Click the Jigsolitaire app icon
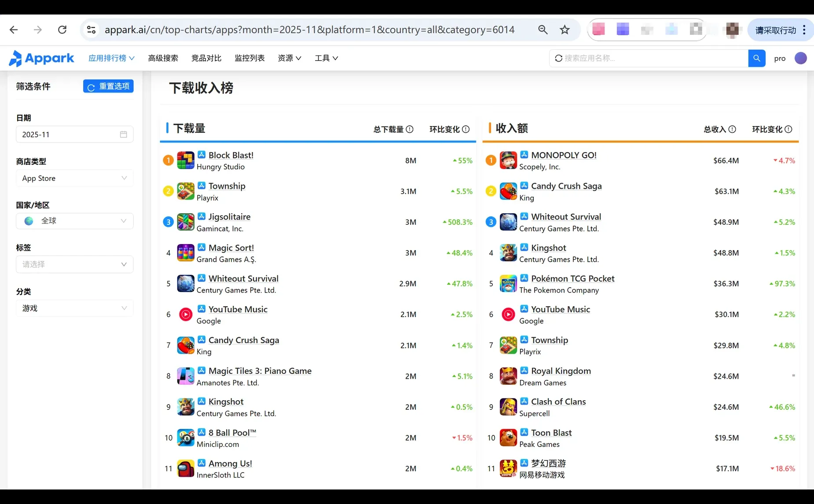The height and width of the screenshot is (504, 814). coord(186,222)
